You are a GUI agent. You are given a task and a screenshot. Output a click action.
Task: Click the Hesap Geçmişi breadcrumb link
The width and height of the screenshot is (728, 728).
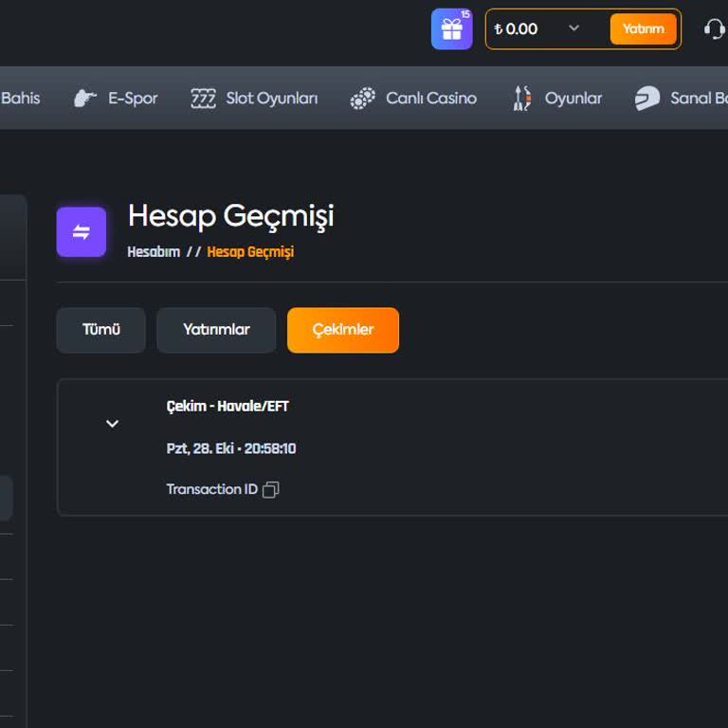[250, 251]
